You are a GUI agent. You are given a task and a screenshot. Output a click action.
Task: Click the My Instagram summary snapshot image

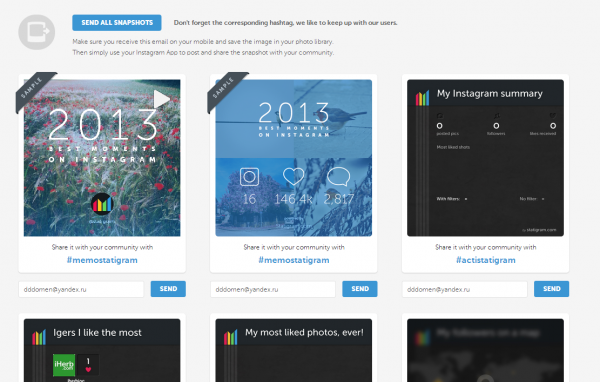(485, 158)
